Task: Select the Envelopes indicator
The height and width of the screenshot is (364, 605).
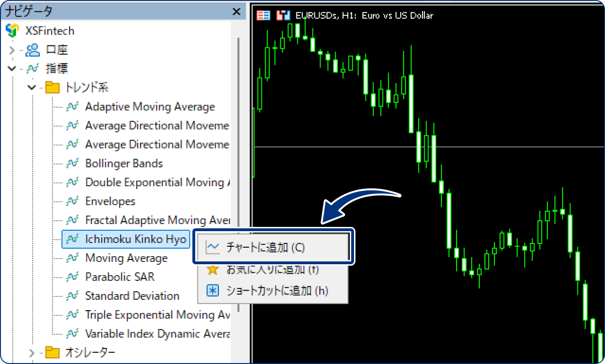Action: coord(110,201)
